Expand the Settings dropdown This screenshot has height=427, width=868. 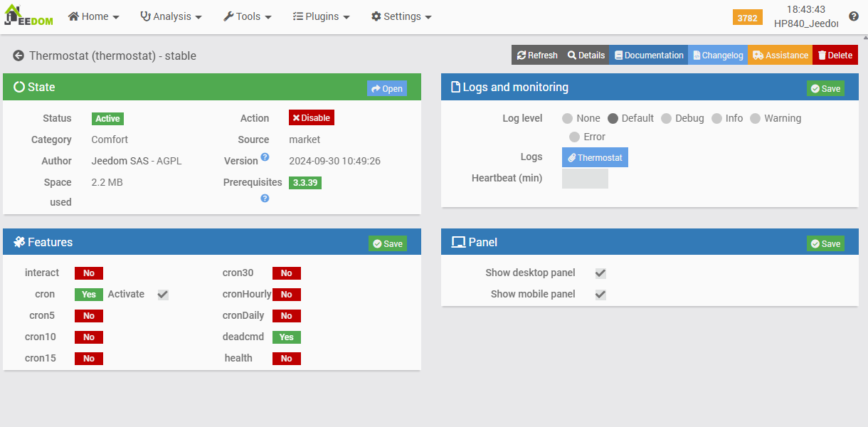(x=401, y=16)
